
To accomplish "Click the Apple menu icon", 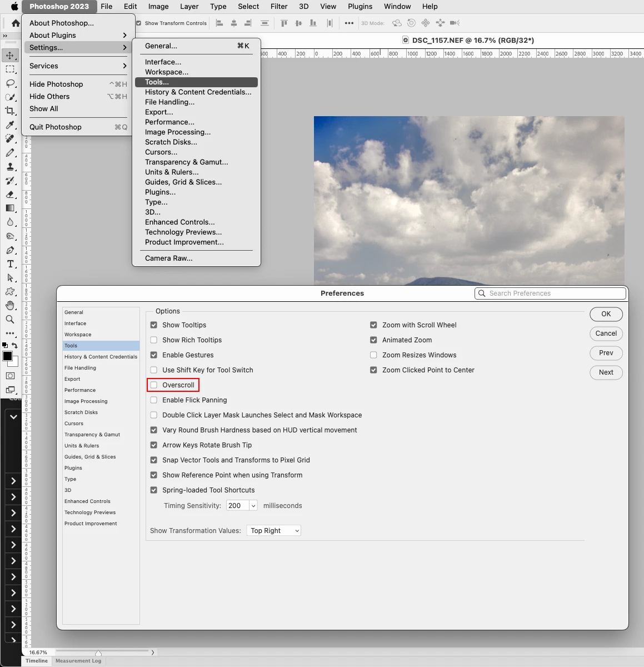I will [14, 6].
